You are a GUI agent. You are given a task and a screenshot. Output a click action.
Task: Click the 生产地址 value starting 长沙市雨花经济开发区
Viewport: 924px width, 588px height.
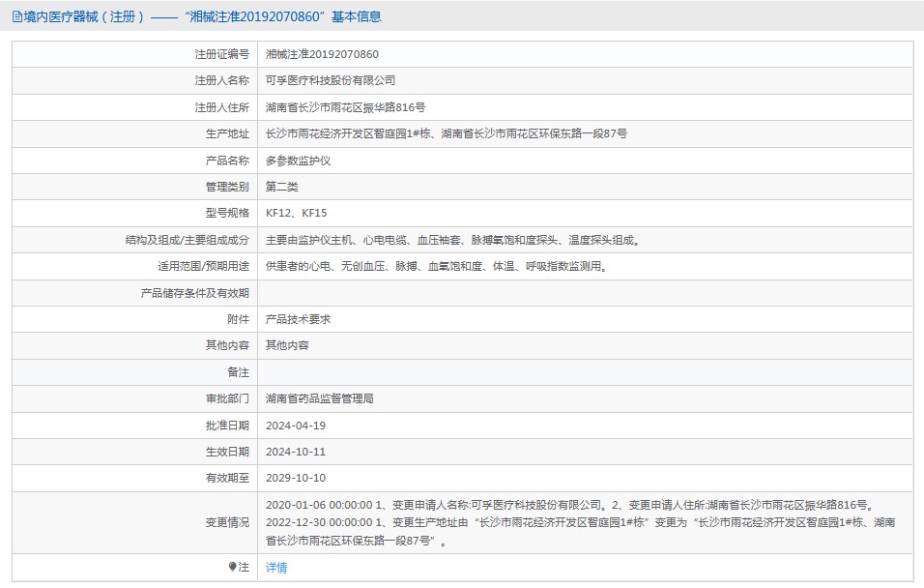447,133
